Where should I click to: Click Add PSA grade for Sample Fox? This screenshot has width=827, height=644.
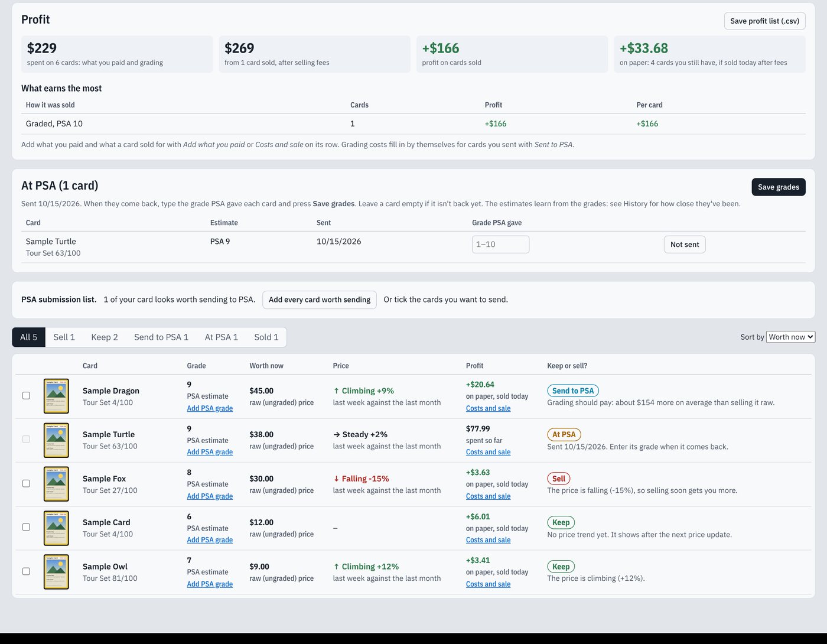tap(210, 496)
